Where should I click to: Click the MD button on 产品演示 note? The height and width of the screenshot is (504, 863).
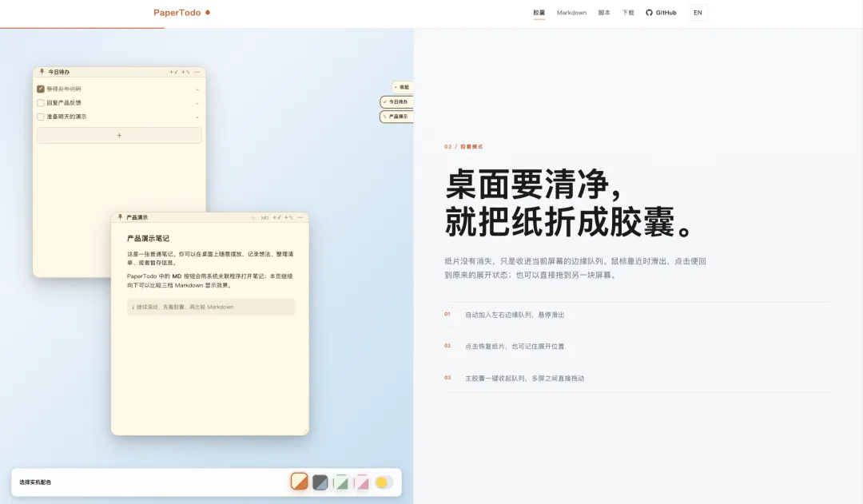coord(264,218)
